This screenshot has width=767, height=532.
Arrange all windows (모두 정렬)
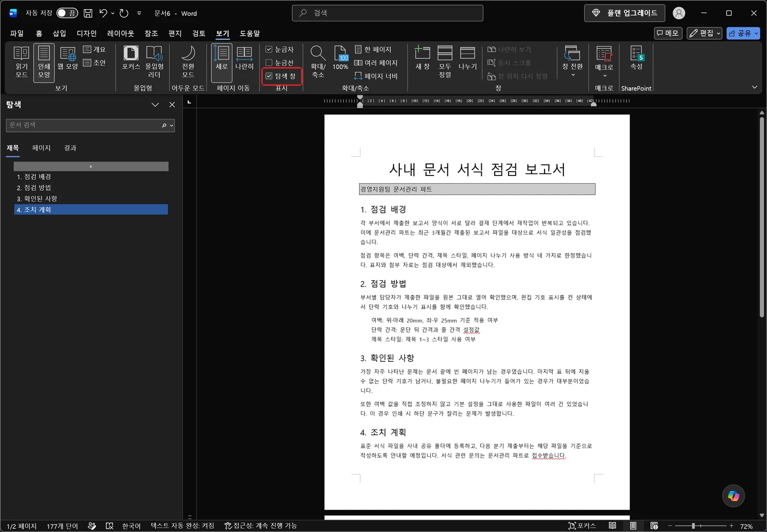click(x=445, y=62)
